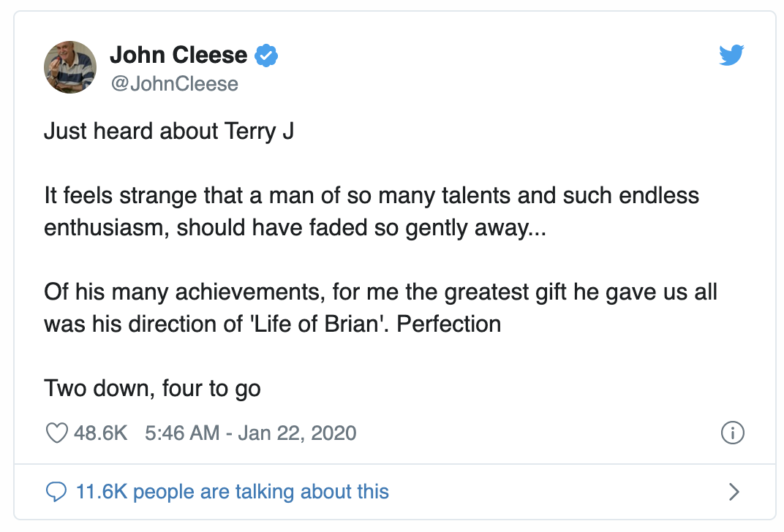Image resolution: width=784 pixels, height=532 pixels.
Task: Open the @JohnCleese handle link
Action: click(174, 83)
